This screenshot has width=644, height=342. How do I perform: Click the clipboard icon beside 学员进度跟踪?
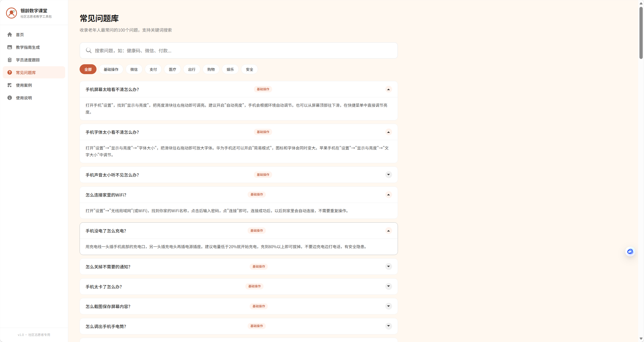10,60
